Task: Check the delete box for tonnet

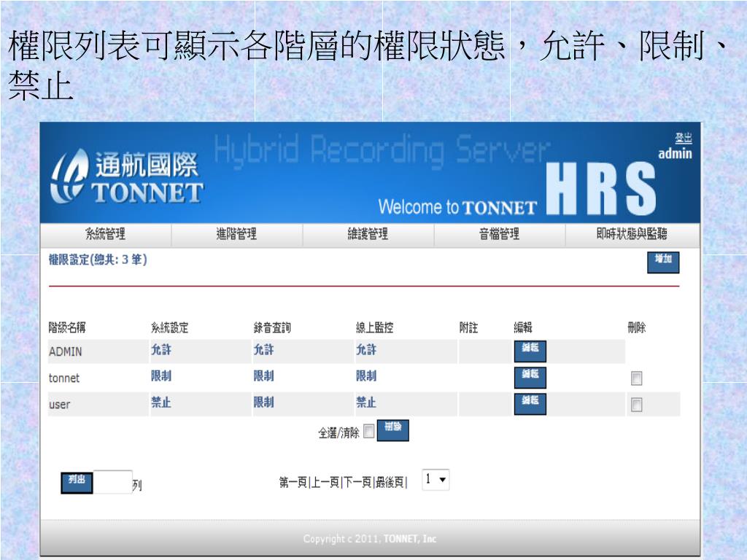Action: (x=636, y=378)
